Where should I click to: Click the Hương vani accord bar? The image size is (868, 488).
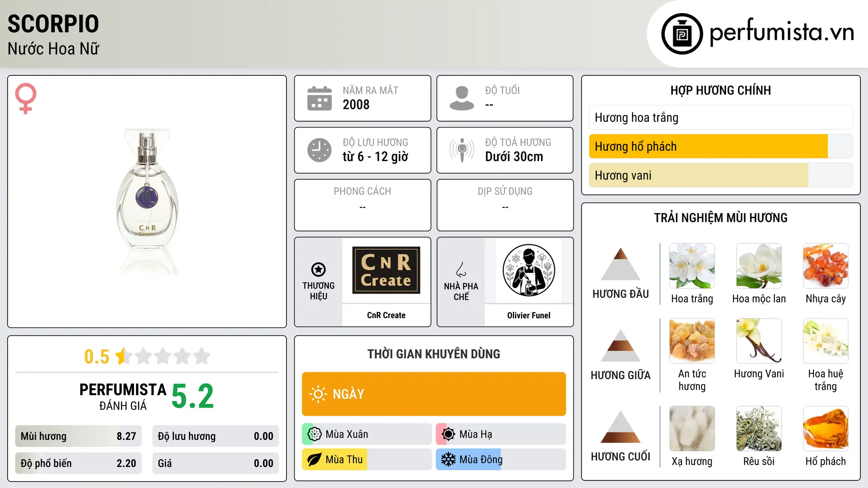click(721, 175)
